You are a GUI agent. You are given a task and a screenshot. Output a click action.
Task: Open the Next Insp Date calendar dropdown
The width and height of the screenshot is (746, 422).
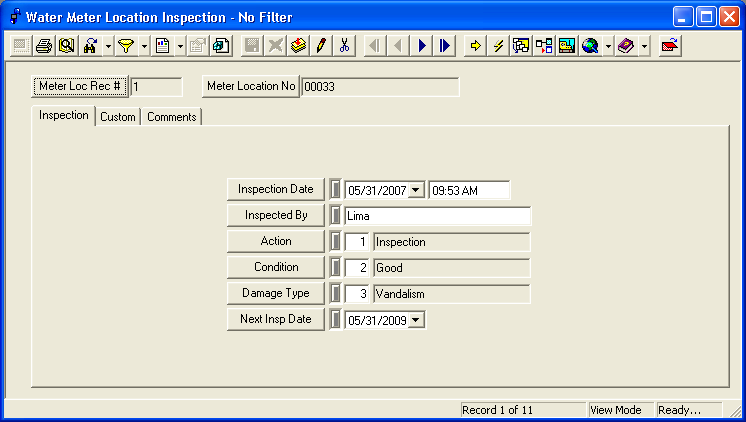pyautogui.click(x=416, y=320)
